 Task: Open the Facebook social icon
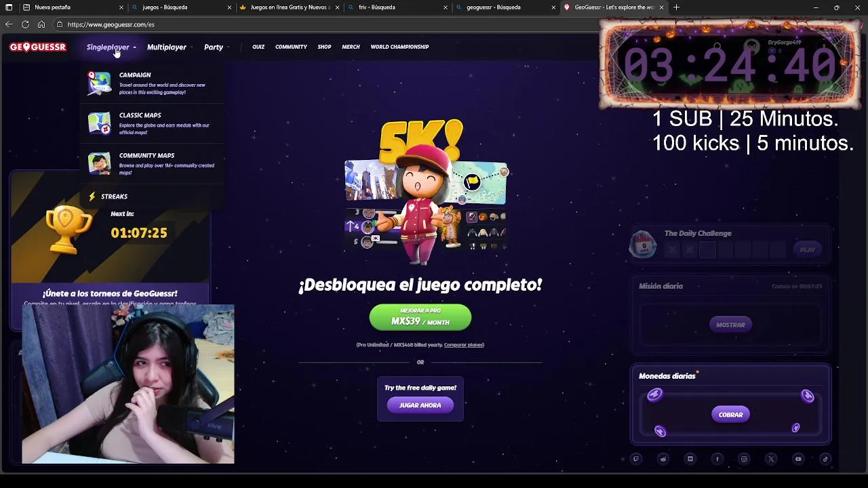(717, 459)
